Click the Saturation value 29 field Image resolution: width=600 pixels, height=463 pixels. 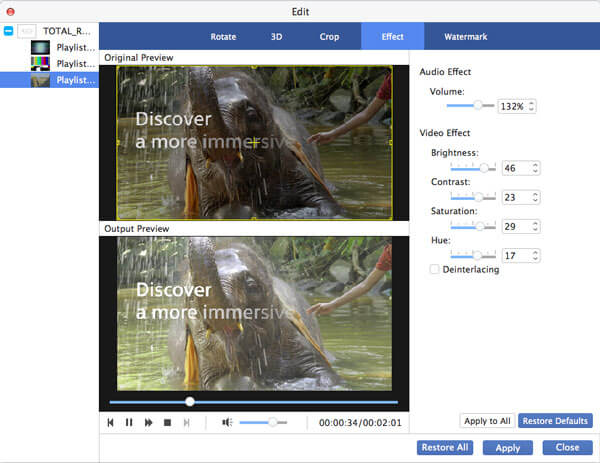point(516,227)
